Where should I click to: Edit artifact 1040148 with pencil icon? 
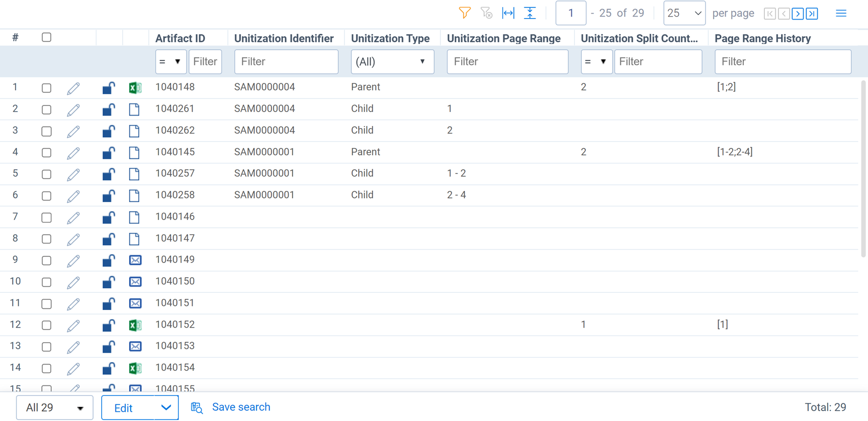[73, 88]
